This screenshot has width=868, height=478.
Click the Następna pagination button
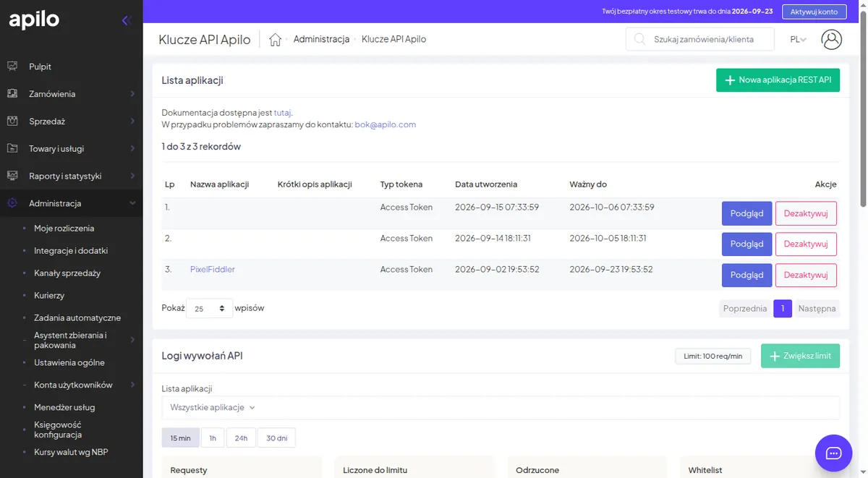pos(817,309)
